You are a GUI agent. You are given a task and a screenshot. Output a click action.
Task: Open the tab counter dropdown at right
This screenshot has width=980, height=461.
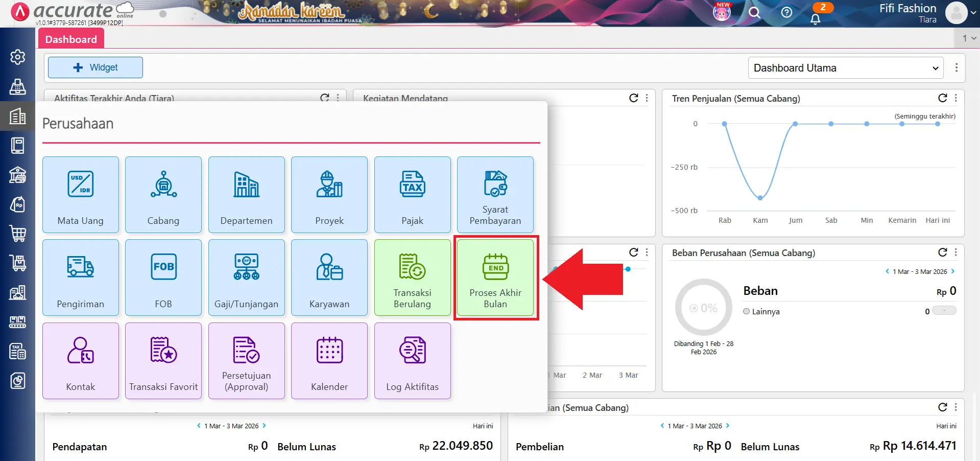pyautogui.click(x=968, y=38)
